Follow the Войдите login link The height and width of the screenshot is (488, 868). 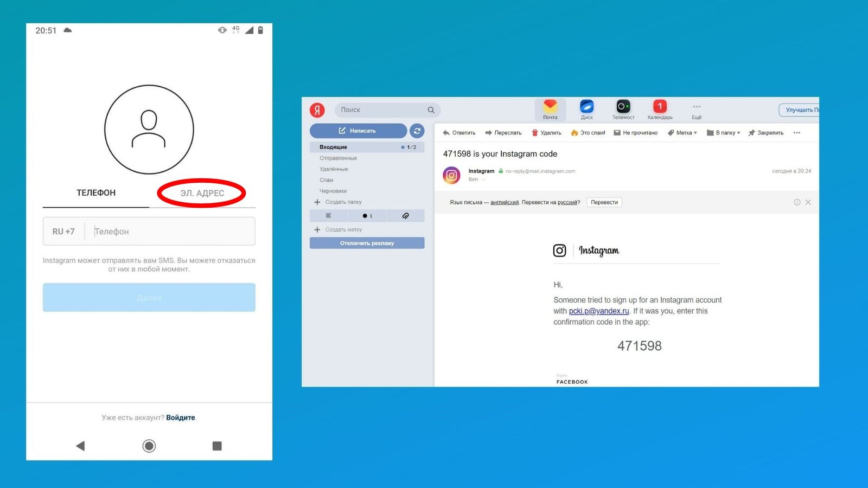181,418
